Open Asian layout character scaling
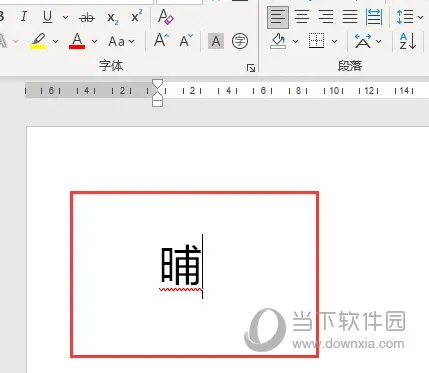Screen dimensions: 429x373 click(x=363, y=41)
